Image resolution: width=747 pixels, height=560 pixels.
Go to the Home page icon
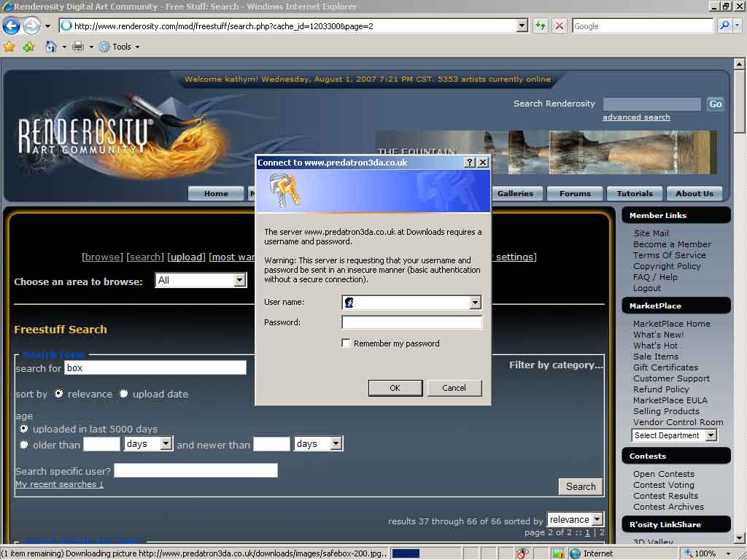[51, 47]
